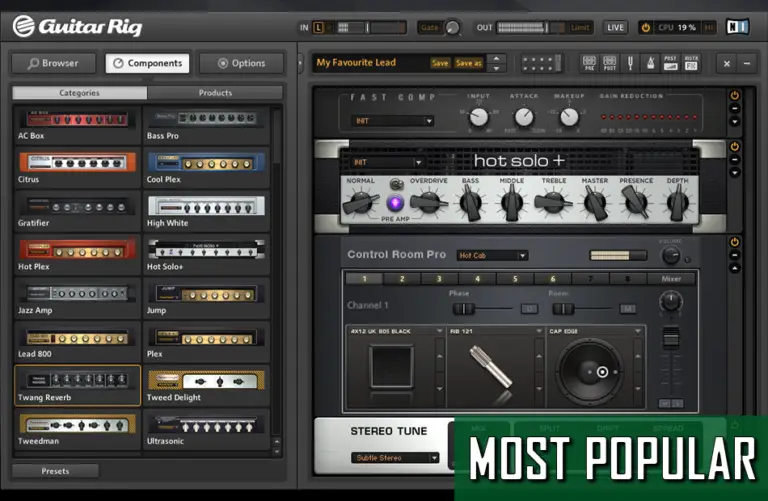Open the Hot Solo+ INIT preset dropdown
The height and width of the screenshot is (501, 768).
[386, 162]
